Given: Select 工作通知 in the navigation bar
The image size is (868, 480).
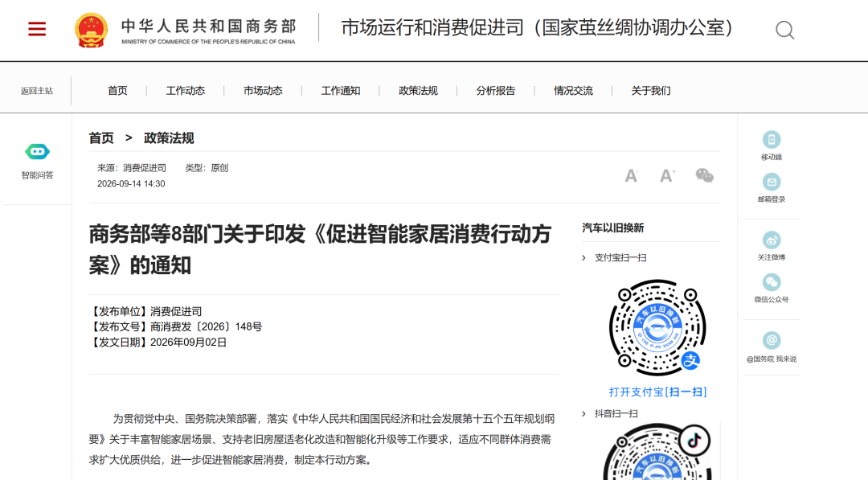Looking at the screenshot, I should (x=341, y=91).
